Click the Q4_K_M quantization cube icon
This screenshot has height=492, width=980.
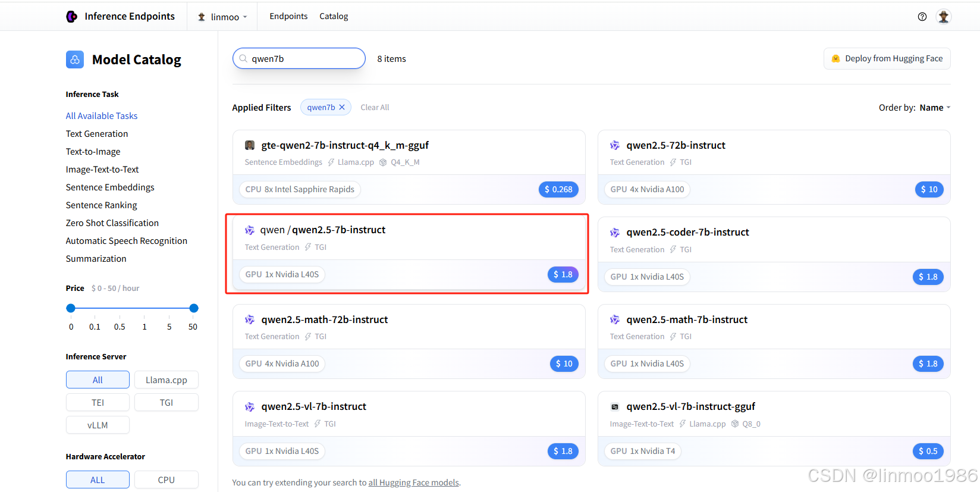pyautogui.click(x=383, y=162)
